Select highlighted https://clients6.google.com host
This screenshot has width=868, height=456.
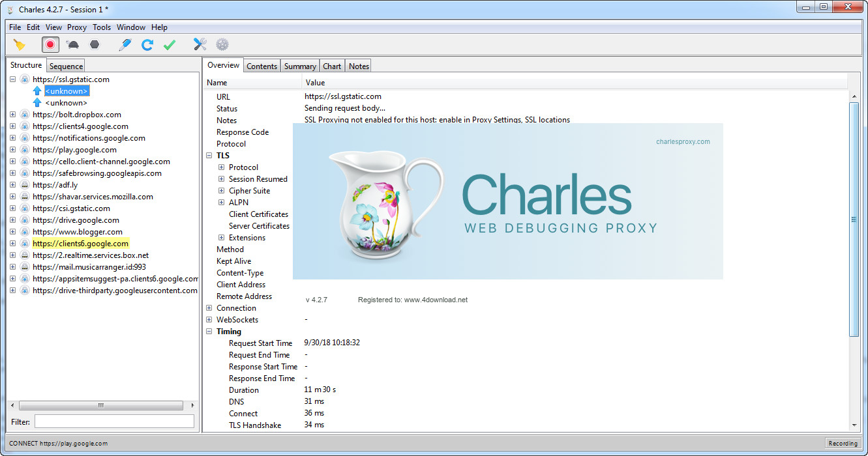[x=80, y=244]
